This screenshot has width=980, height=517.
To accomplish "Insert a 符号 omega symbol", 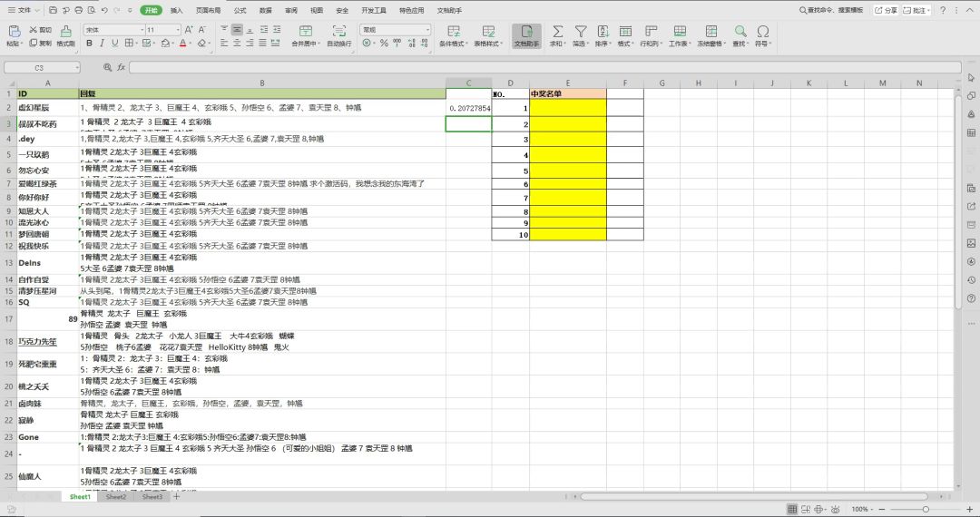I will pyautogui.click(x=762, y=35).
